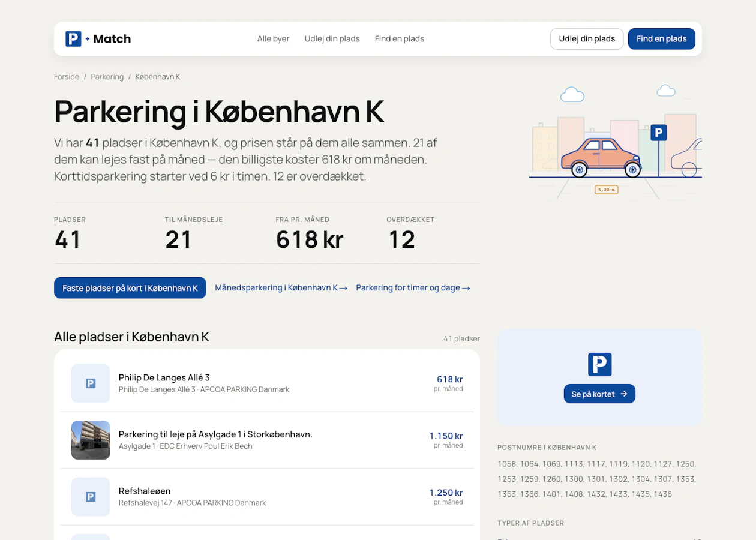Click the Asylgade 1 · EDC Erhverv subtitle
This screenshot has height=540, width=756.
(x=185, y=446)
